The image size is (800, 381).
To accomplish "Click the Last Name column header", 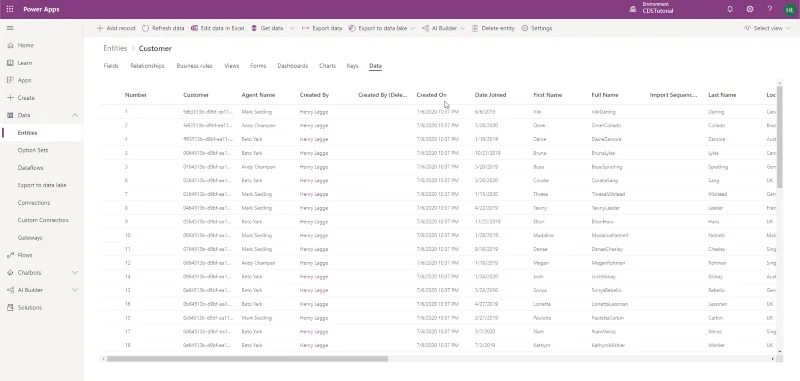I will 722,95.
